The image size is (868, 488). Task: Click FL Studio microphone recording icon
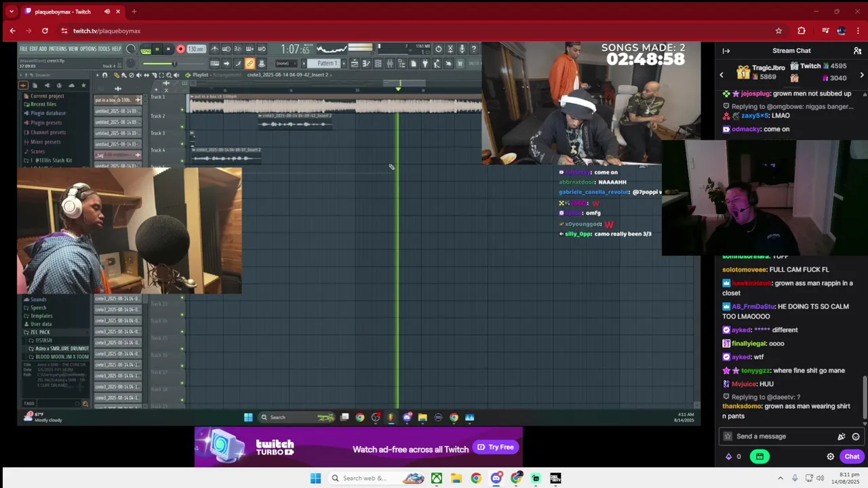click(462, 49)
